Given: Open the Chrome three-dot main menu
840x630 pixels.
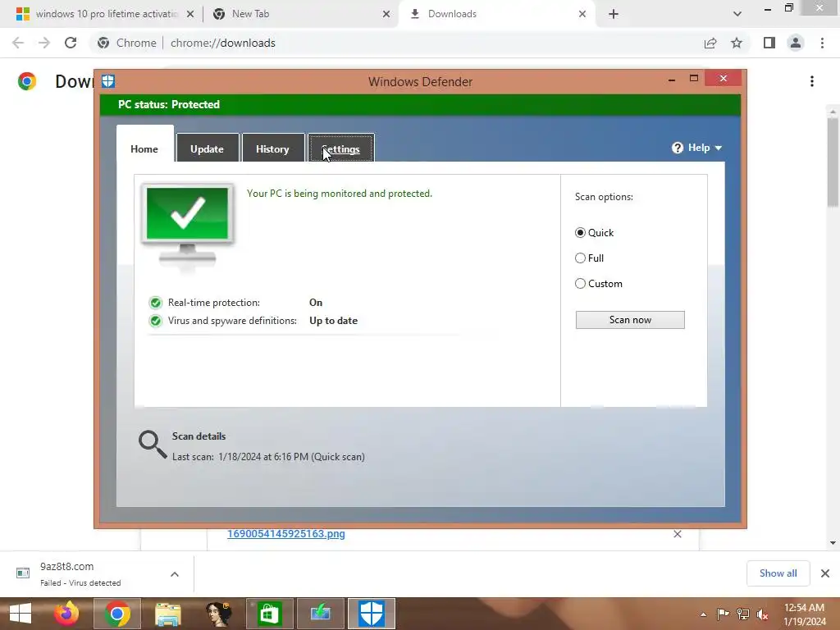Looking at the screenshot, I should [x=822, y=43].
